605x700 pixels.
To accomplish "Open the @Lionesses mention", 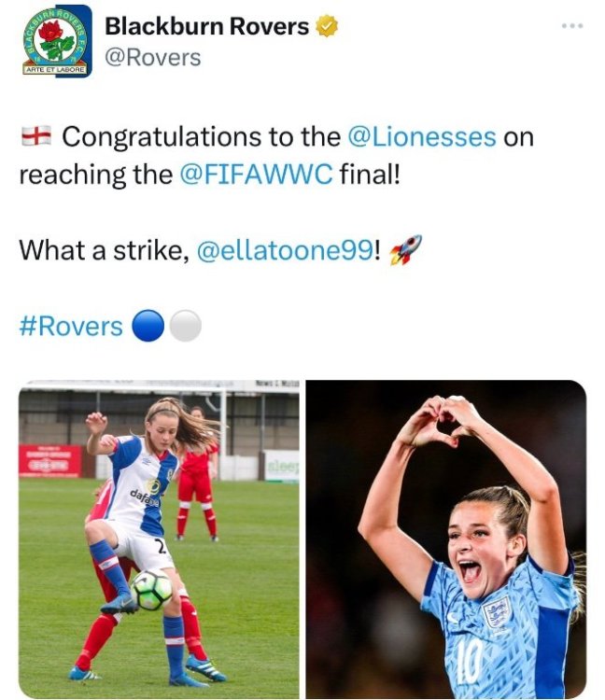I will coord(421,137).
